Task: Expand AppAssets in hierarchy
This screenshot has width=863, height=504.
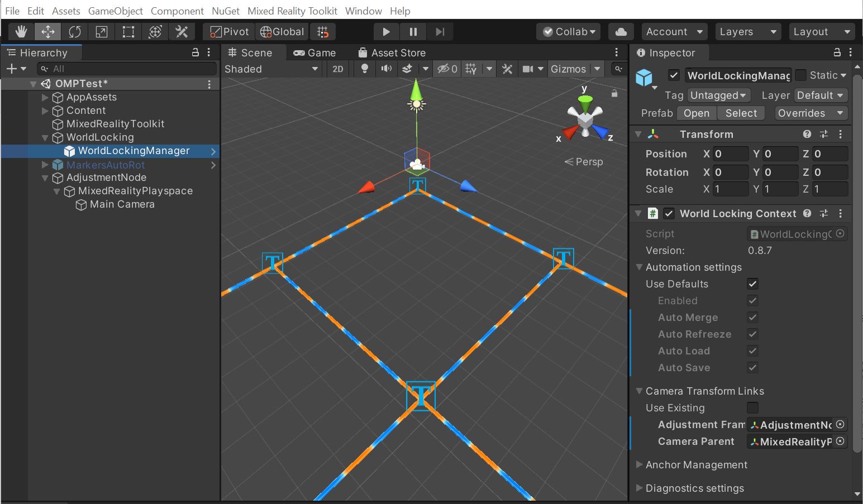Action: [45, 97]
